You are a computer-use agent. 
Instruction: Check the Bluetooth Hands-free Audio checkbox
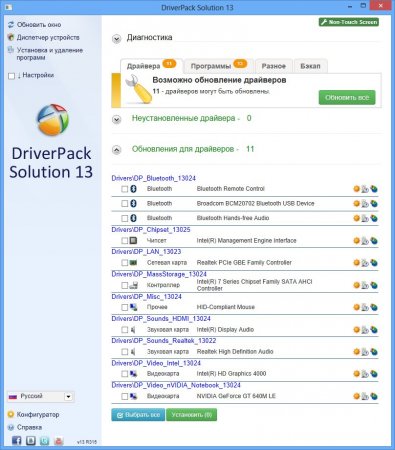click(124, 218)
